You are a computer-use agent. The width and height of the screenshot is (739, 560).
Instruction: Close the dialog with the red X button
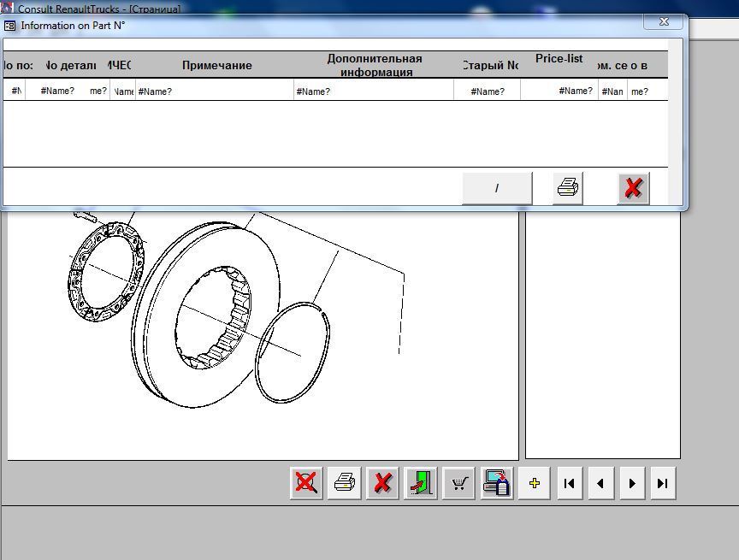[634, 188]
